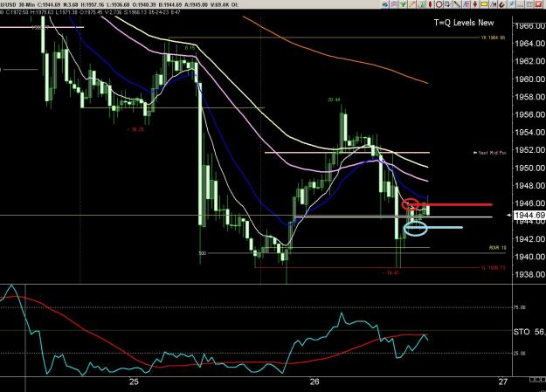Click the STO indicator value label
Image resolution: width=546 pixels, height=392 pixels.
click(x=529, y=332)
